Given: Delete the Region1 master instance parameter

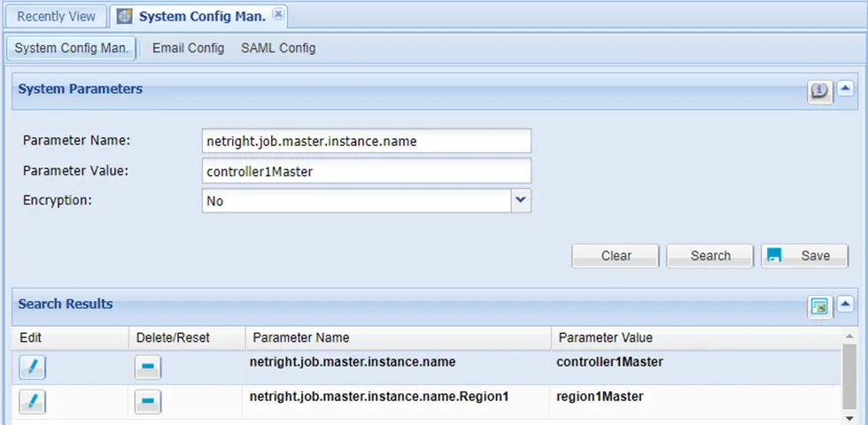Looking at the screenshot, I should [x=148, y=402].
